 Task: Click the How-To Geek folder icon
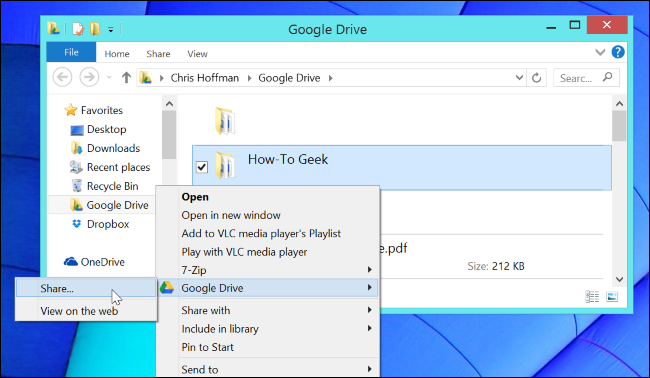225,165
